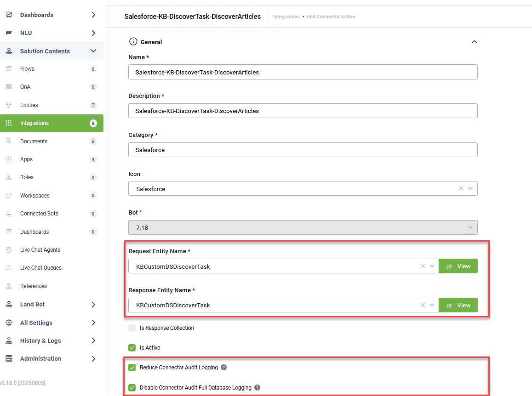
Task: Click the Apps grid icon
Action: click(x=9, y=159)
